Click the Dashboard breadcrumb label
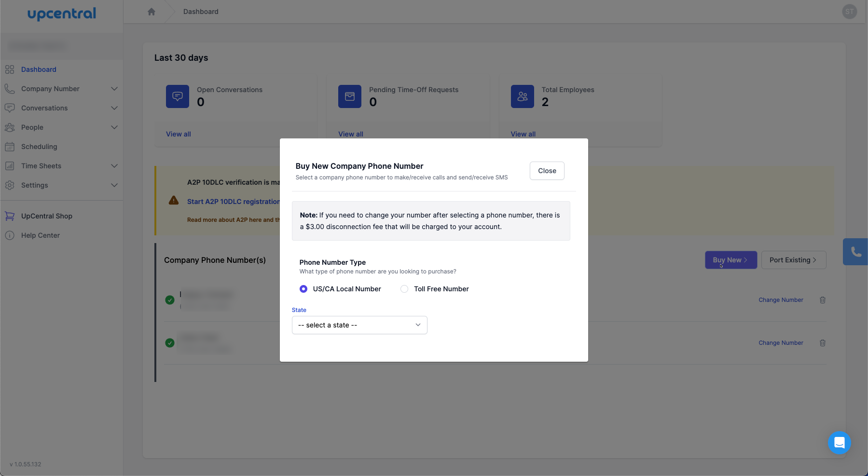 click(201, 11)
